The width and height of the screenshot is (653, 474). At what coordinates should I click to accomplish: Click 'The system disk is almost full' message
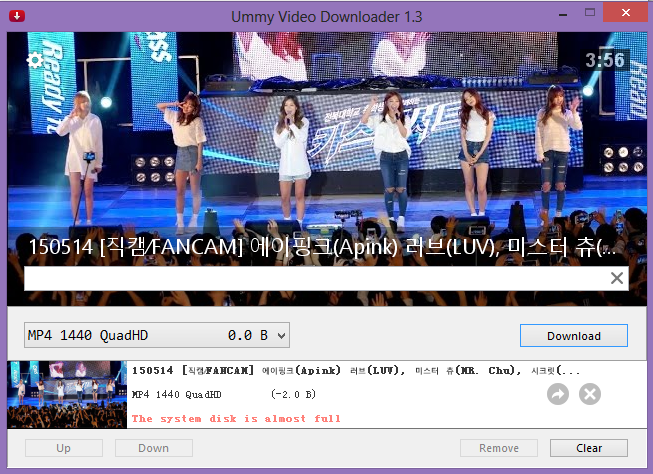click(236, 419)
